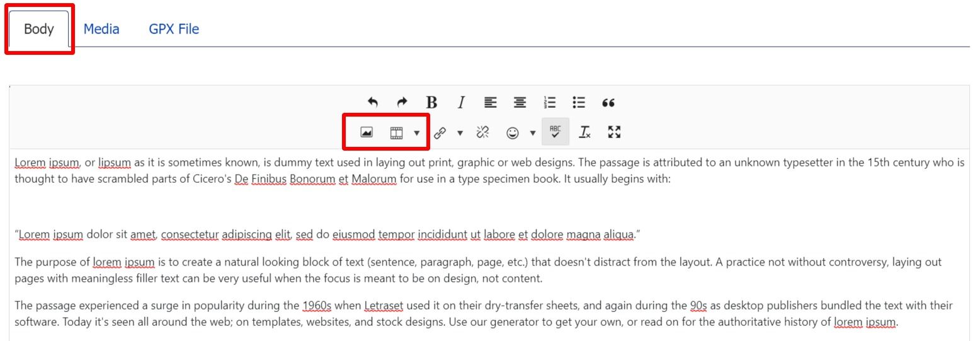Viewport: 980px width, 341px height.
Task: Expand the emoticon dropdown arrow
Action: click(x=533, y=132)
